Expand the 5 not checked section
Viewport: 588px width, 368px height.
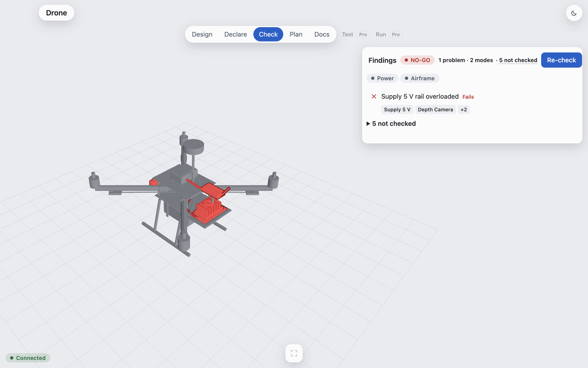pos(391,124)
